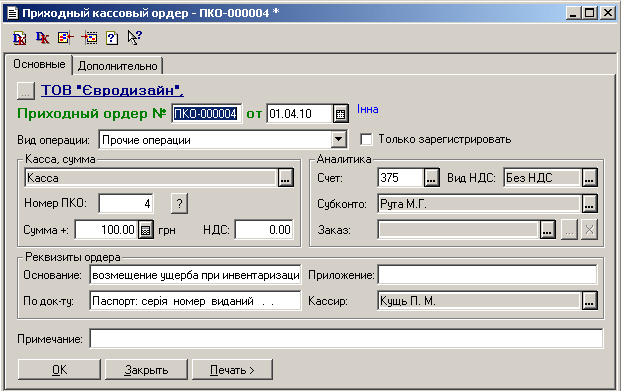
Task: Click the toolbar icon with red left arrow
Action: coord(66,38)
